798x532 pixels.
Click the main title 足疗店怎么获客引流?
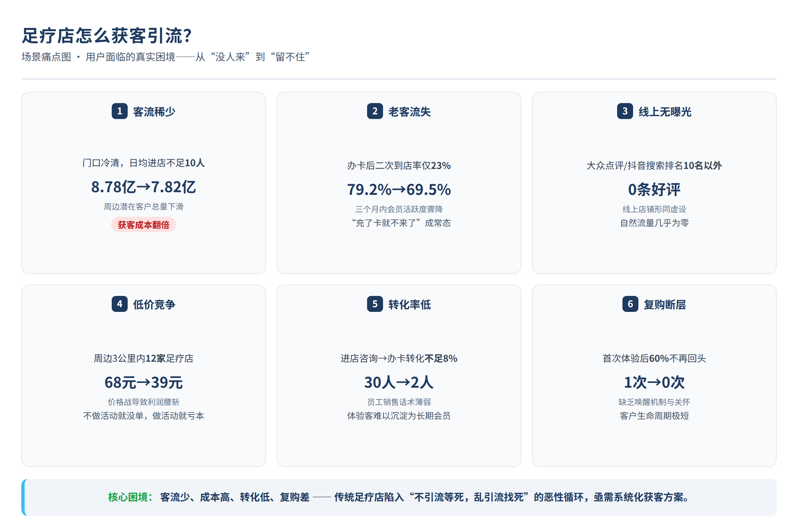pyautogui.click(x=107, y=36)
